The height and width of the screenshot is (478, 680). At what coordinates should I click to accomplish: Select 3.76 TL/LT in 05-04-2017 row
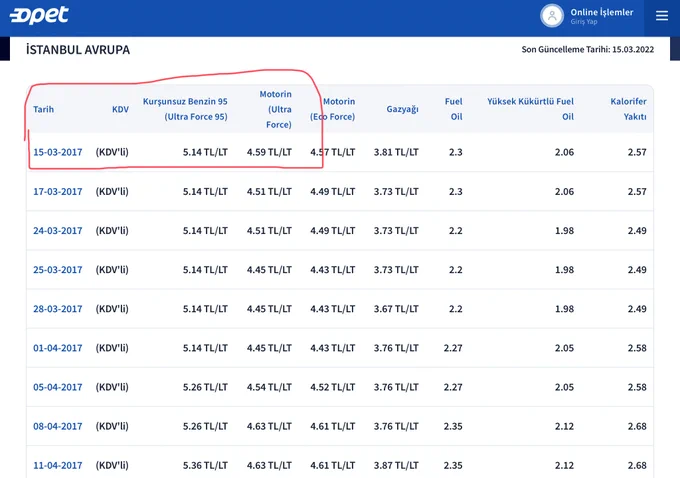pos(396,387)
